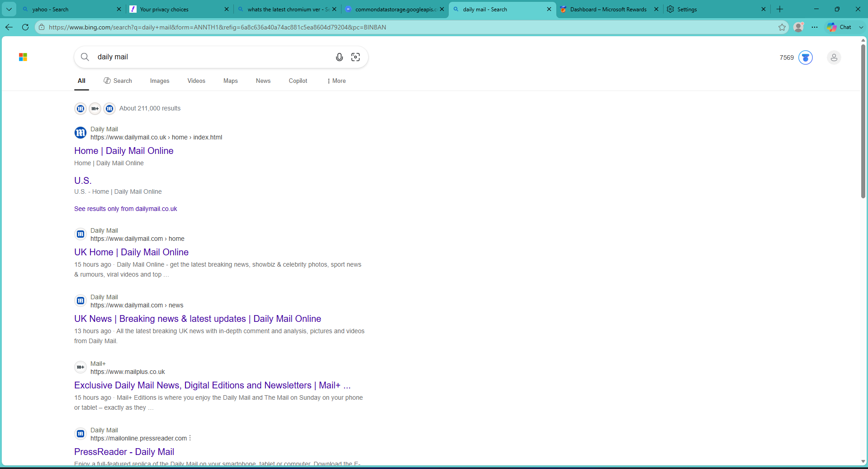The height and width of the screenshot is (469, 868).
Task: Switch to the Search tab
Action: [x=118, y=81]
